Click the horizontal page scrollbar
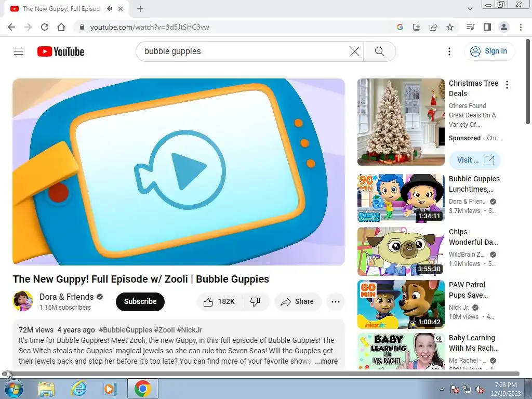This screenshot has width=532, height=399. [x=261, y=374]
